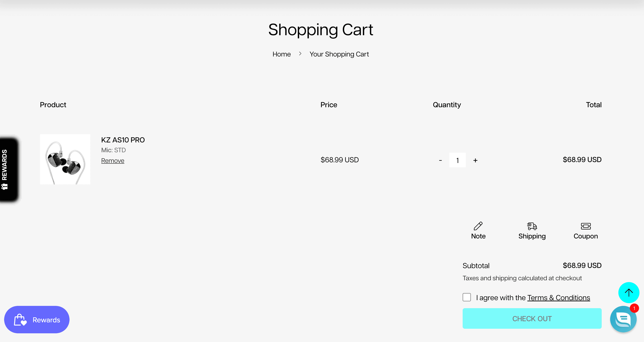The image size is (644, 342).
Task: Decrease quantity with the minus button
Action: 440,160
